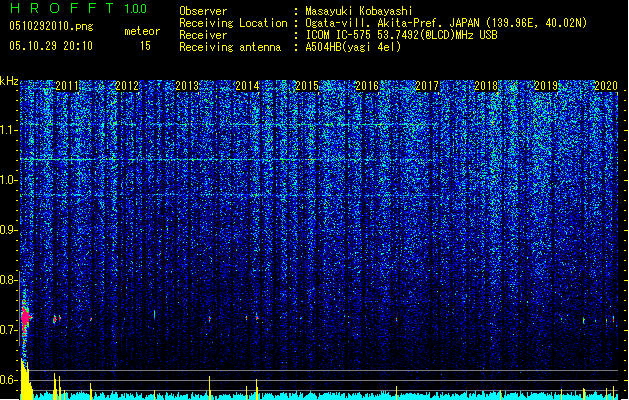Click the 0.9 kHz axis label
Screen dimensions: 629x400
click(x=9, y=230)
